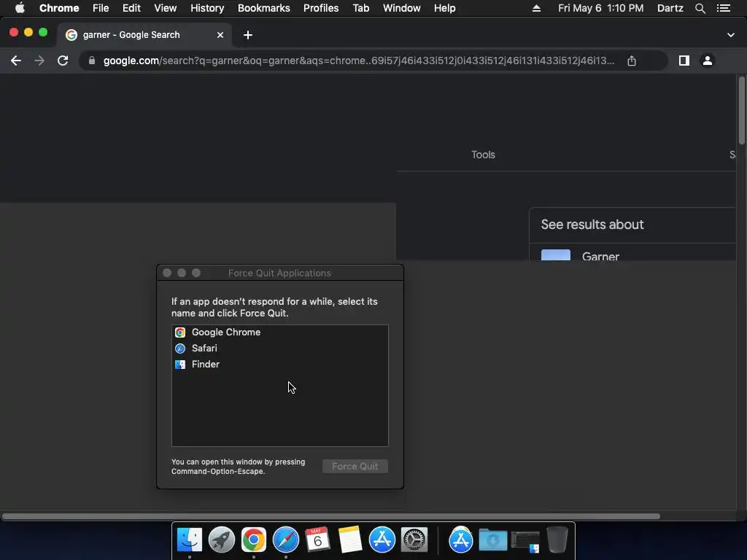This screenshot has width=747, height=560.
Task: Open System Preferences gear in the Dock
Action: (x=414, y=540)
